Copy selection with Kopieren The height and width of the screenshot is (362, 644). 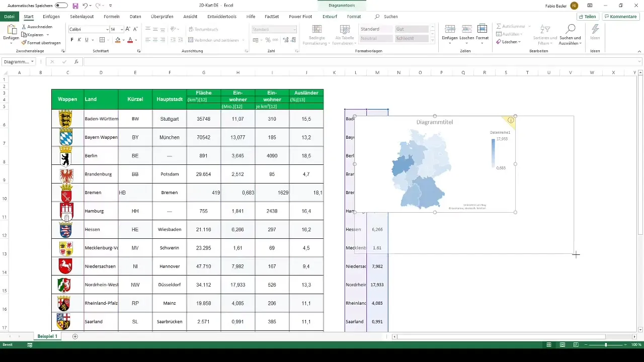(x=32, y=35)
